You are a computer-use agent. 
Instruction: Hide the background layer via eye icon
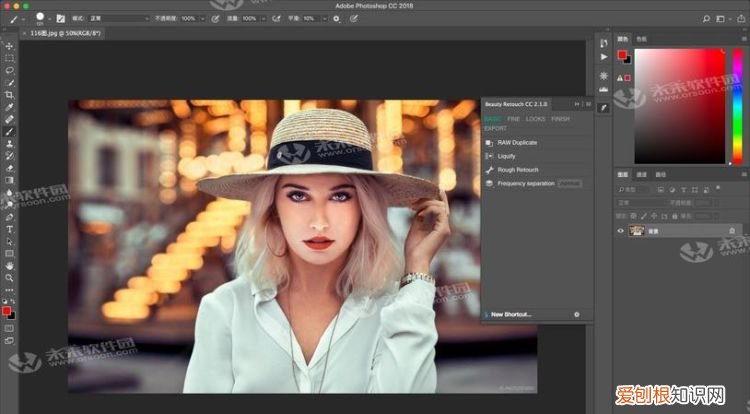point(620,231)
